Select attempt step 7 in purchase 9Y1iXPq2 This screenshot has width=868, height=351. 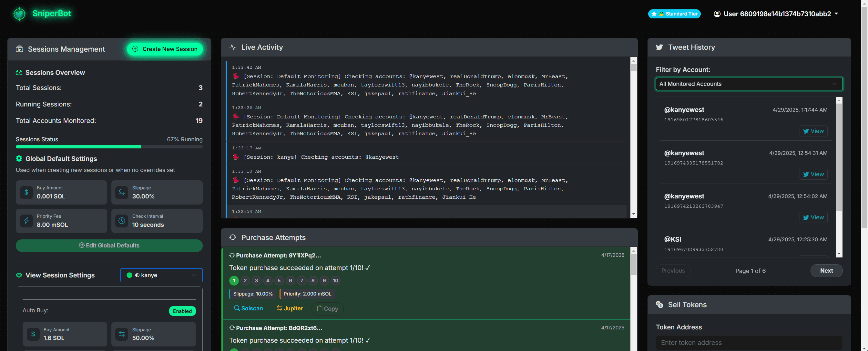(301, 281)
